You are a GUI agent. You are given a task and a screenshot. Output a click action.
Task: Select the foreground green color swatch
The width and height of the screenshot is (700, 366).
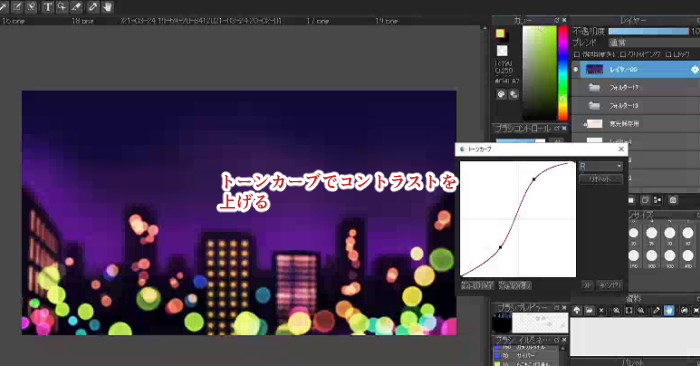click(500, 33)
